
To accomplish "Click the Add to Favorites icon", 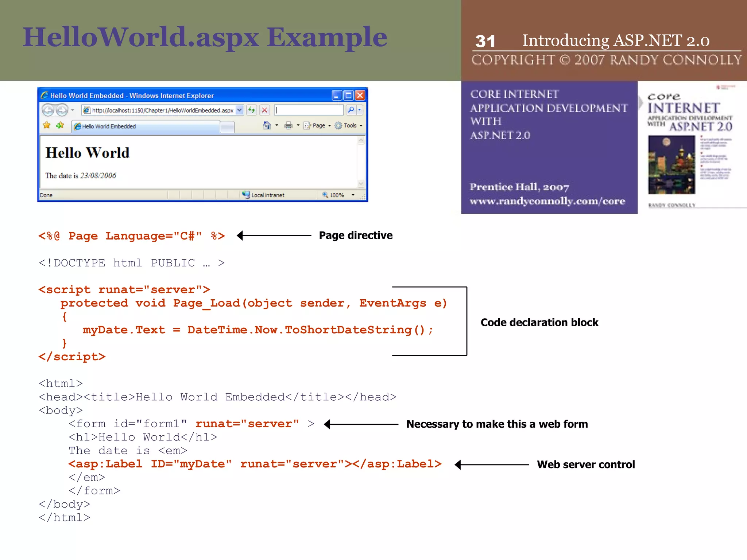I will tap(60, 125).
